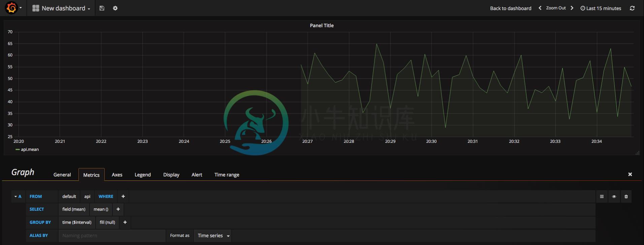Image resolution: width=644 pixels, height=245 pixels.
Task: Add a WHERE condition with the plus
Action: click(x=123, y=196)
